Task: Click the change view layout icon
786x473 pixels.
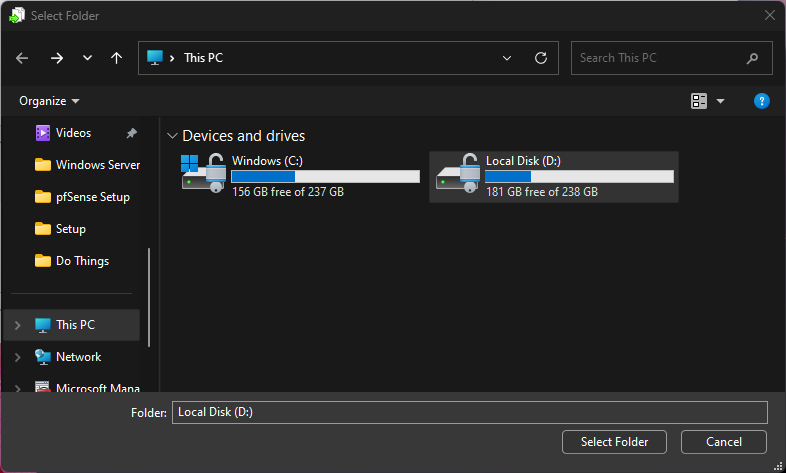Action: 699,101
